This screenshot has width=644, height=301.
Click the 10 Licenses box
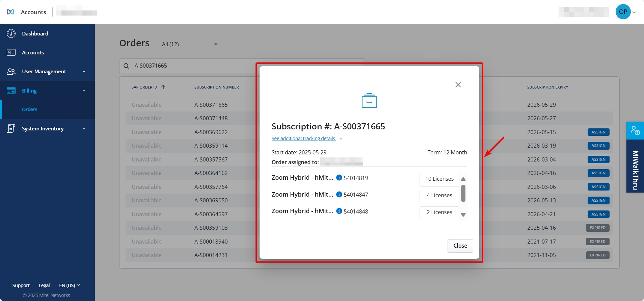(x=439, y=179)
